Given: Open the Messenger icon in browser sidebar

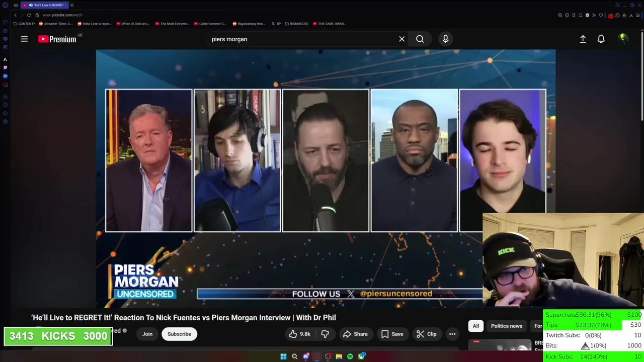Looking at the screenshot, I should coord(5,76).
